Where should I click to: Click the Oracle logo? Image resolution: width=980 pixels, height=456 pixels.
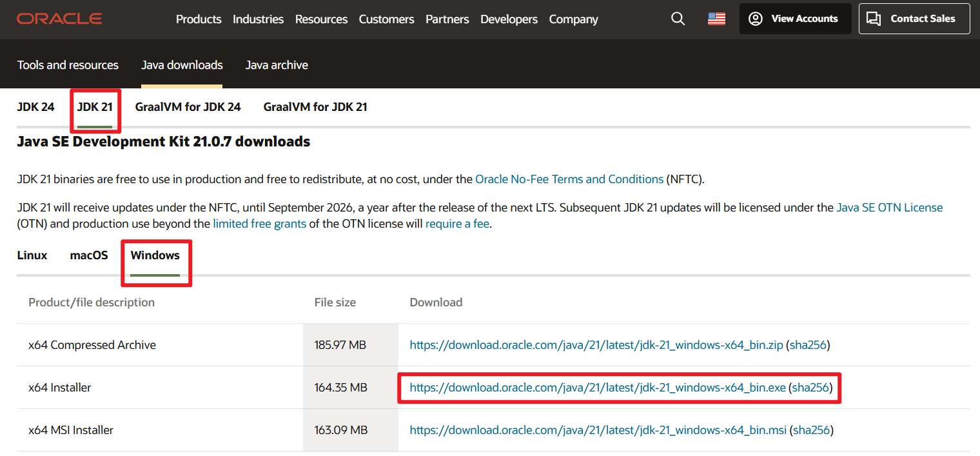click(x=59, y=19)
